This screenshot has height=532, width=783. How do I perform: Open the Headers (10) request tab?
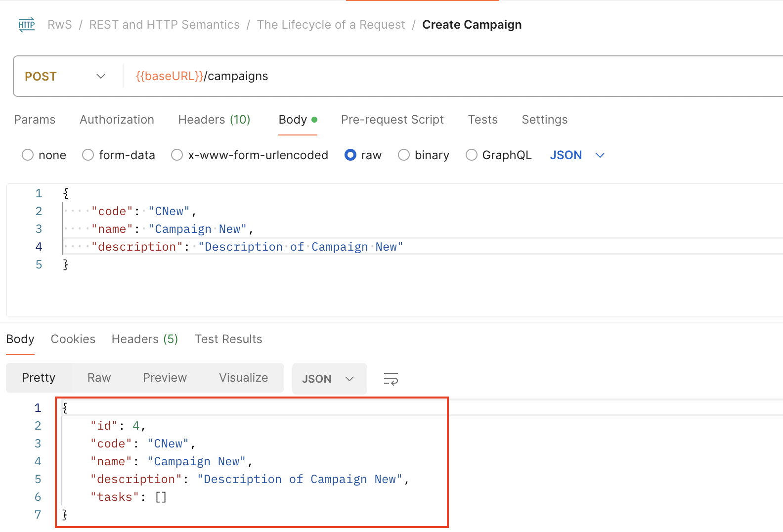click(x=214, y=120)
